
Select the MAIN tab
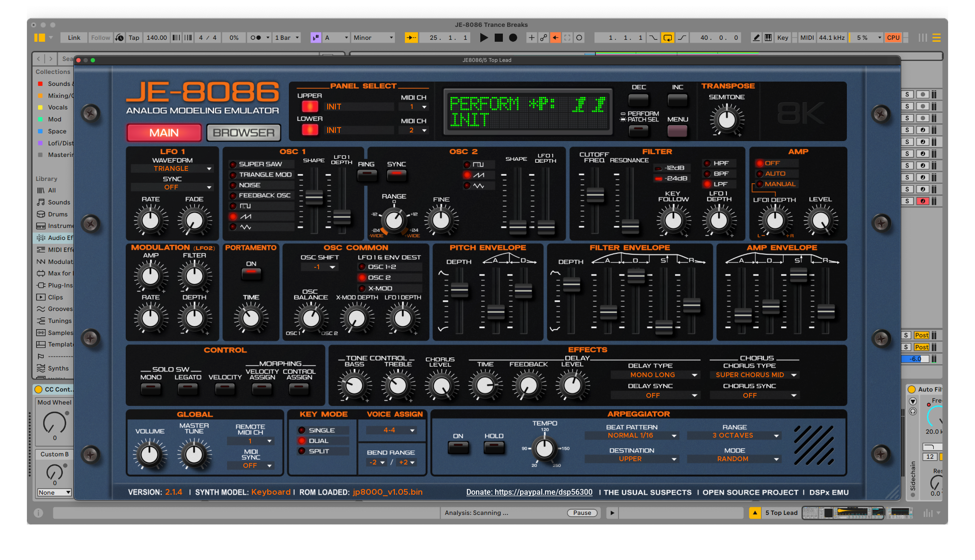click(x=164, y=133)
